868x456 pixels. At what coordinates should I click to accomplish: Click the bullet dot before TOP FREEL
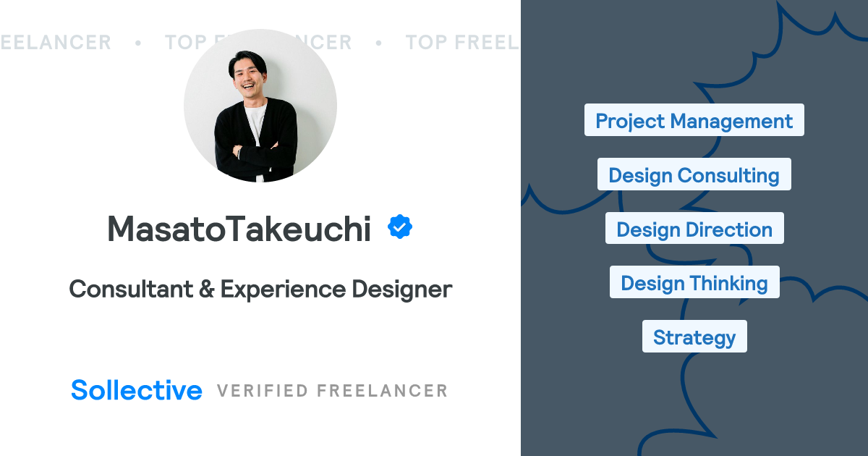[378, 43]
